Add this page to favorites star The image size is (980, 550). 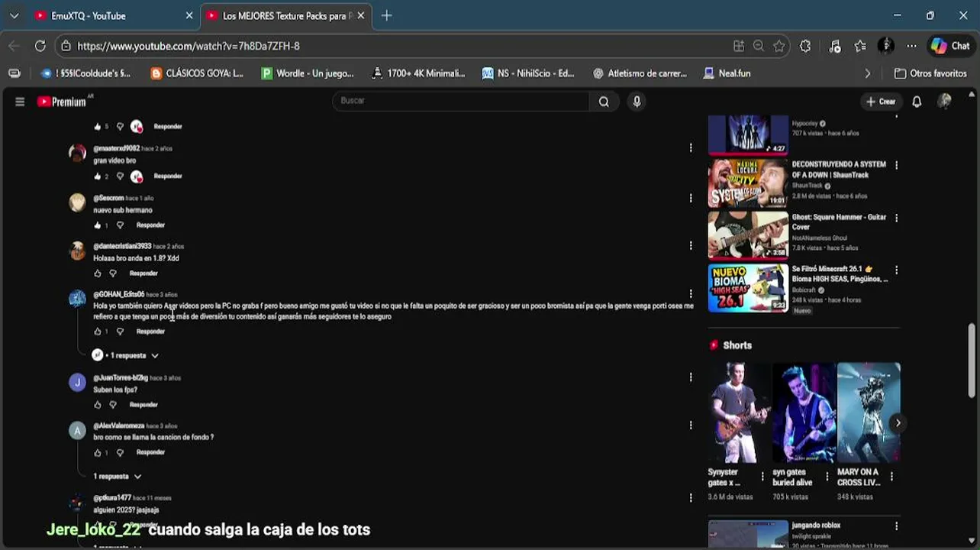click(x=779, y=46)
